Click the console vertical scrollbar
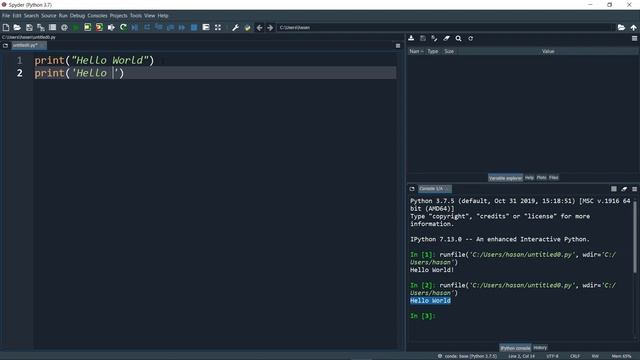Image resolution: width=640 pixels, height=360 pixels. [x=635, y=237]
